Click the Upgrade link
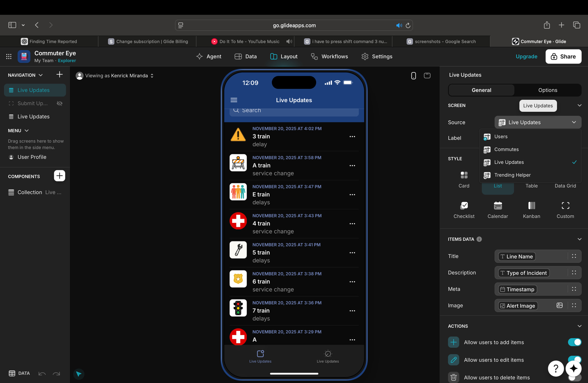Viewport: 588px width, 383px height. [526, 56]
